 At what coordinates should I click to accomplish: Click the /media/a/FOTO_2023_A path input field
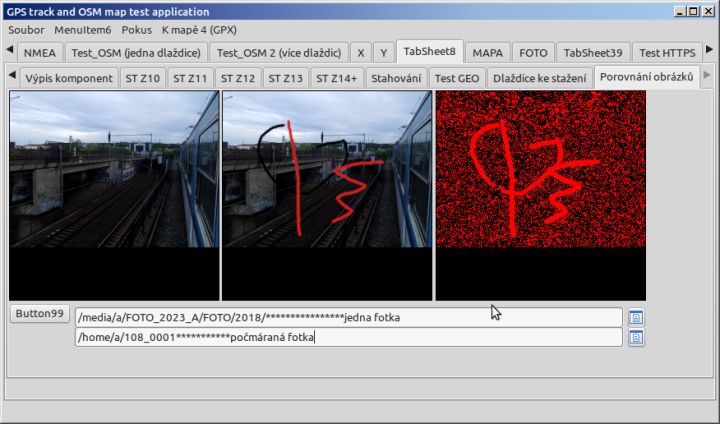tap(349, 317)
